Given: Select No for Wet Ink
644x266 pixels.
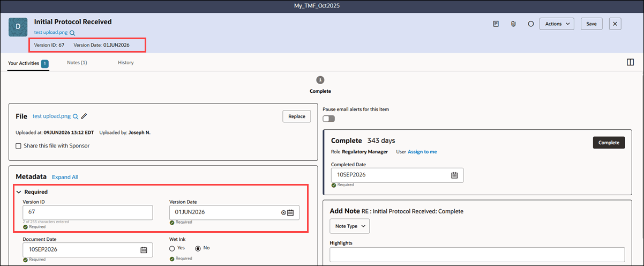Looking at the screenshot, I should [198, 248].
